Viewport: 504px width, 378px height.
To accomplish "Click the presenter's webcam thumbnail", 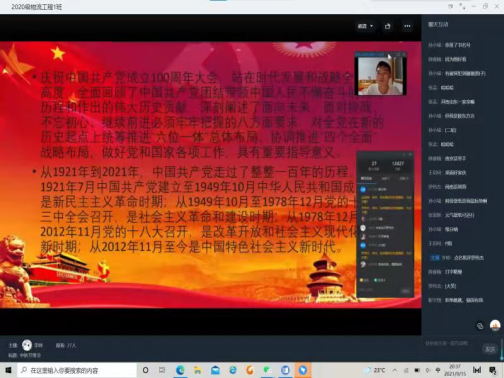I will (x=380, y=76).
